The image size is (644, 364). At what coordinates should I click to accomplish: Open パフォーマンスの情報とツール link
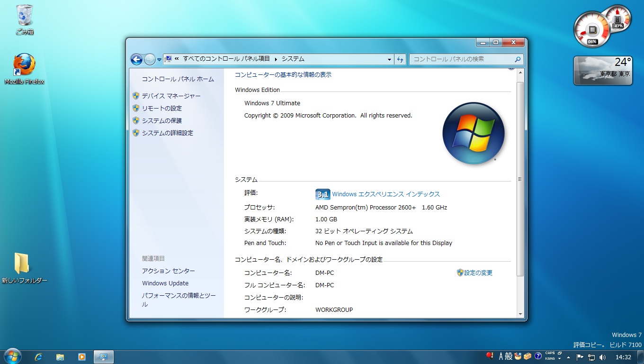[x=179, y=300]
